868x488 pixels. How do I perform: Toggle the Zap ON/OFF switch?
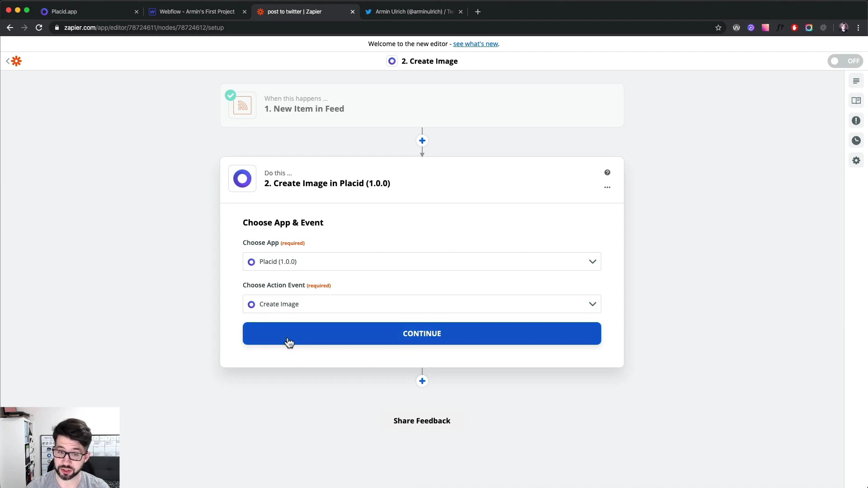pos(845,61)
